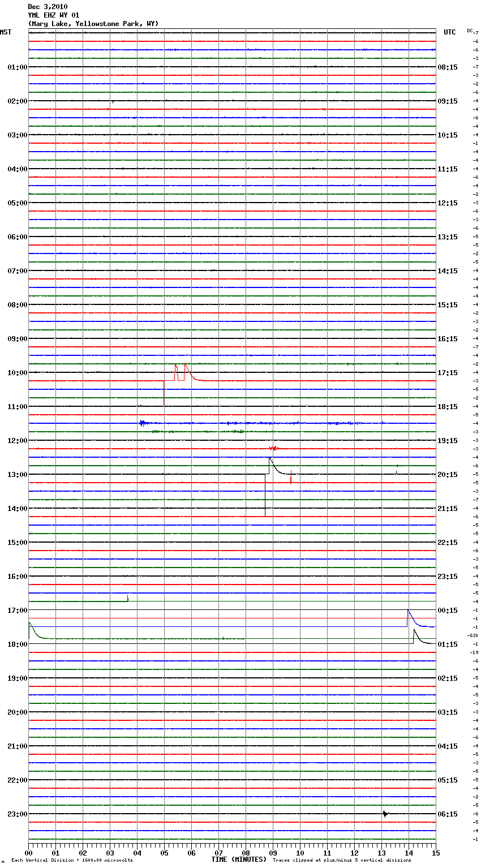Image resolution: width=481 pixels, height=868 pixels.
Task: Select the 20:00 MST time label
Action: [18, 712]
